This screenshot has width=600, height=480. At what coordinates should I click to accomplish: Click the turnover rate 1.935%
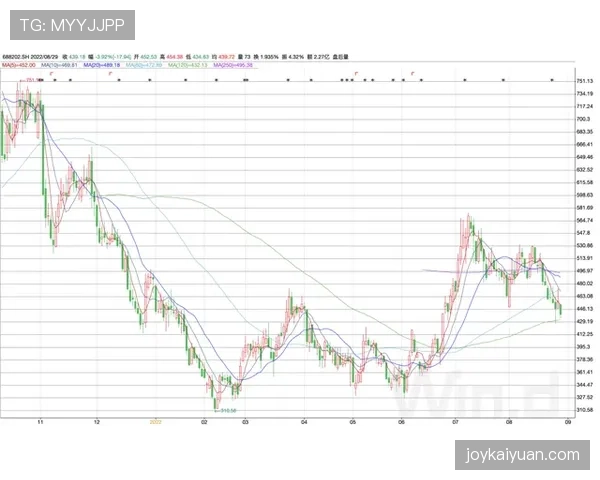(267, 57)
